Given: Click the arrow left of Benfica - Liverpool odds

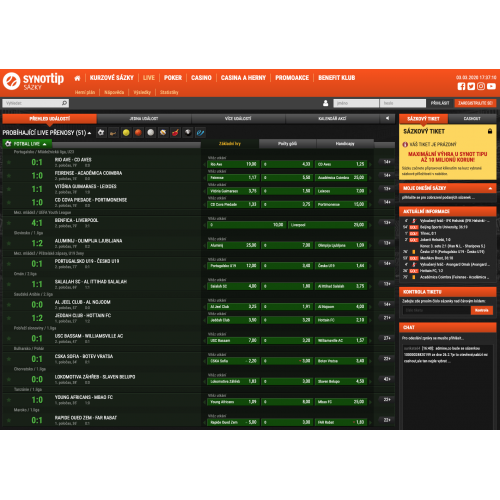Looking at the screenshot, I should click(204, 225).
